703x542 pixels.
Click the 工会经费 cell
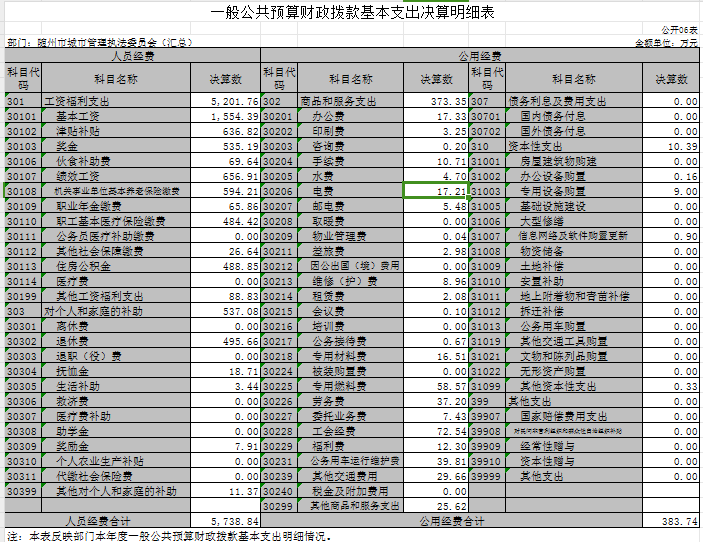tap(351, 431)
